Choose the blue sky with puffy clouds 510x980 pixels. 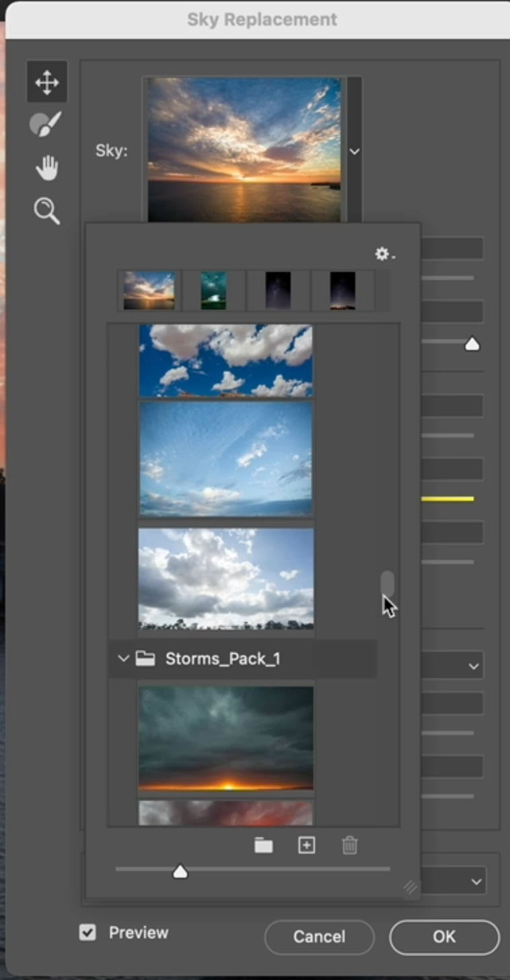click(x=225, y=361)
